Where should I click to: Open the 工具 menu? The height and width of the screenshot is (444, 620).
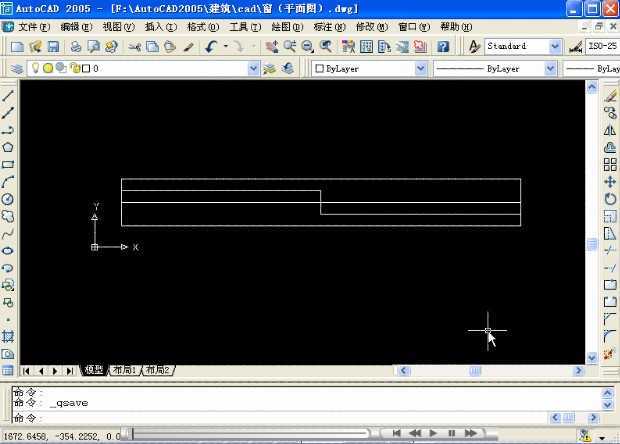coord(245,27)
